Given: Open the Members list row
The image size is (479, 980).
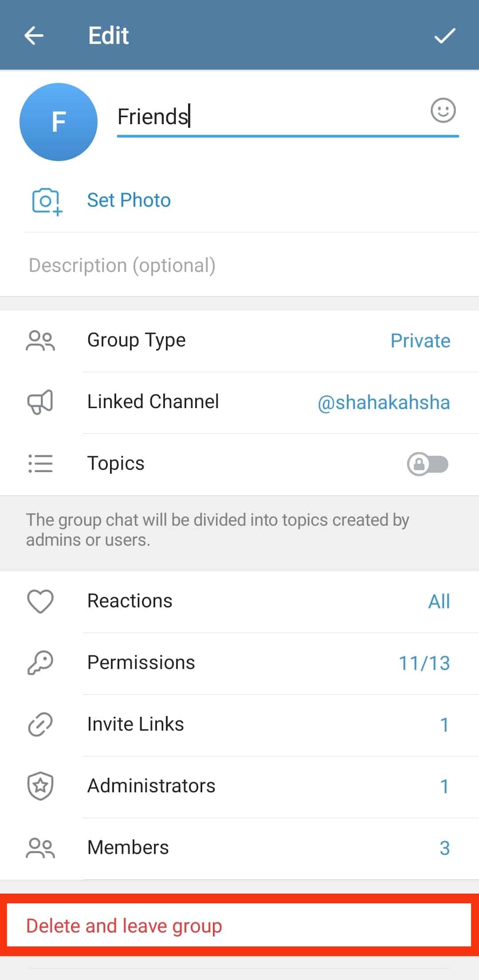Looking at the screenshot, I should (x=239, y=848).
